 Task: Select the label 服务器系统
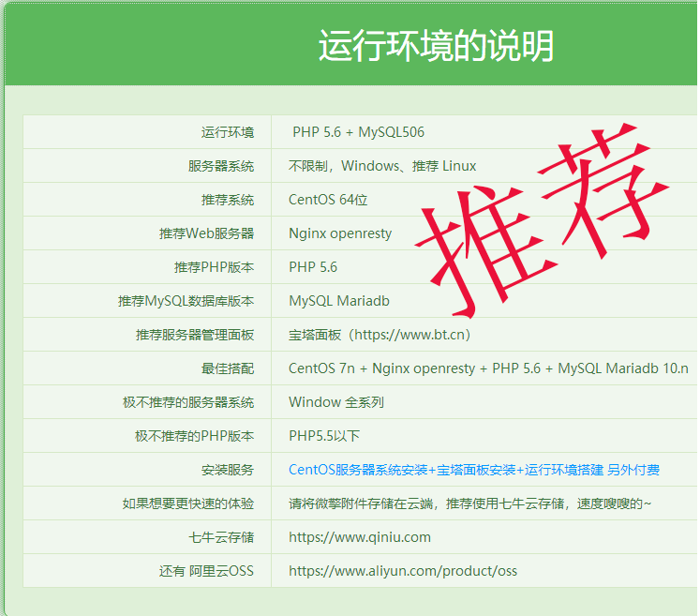point(221,166)
